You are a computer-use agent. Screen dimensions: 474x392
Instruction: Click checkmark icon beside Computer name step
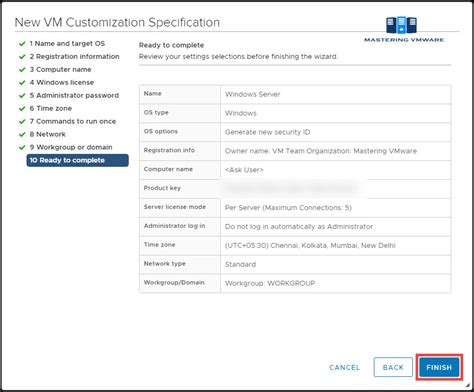click(22, 70)
